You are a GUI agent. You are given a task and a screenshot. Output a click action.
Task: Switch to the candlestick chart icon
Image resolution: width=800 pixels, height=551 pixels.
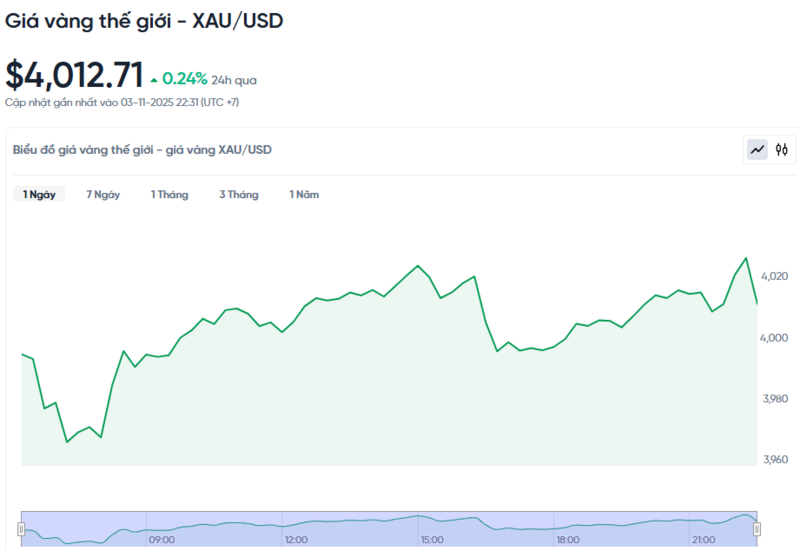[782, 150]
